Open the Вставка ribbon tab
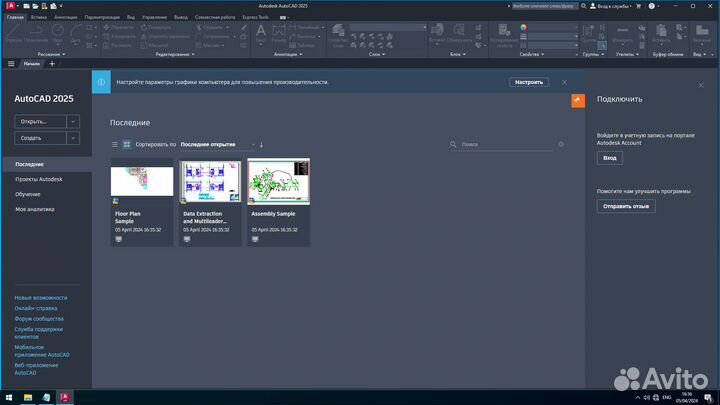Image resolution: width=720 pixels, height=405 pixels. click(x=39, y=17)
